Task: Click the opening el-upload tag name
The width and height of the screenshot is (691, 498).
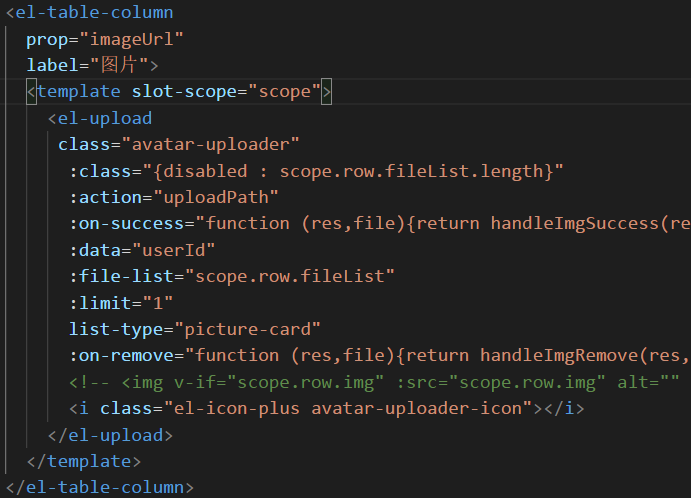Action: coord(105,118)
